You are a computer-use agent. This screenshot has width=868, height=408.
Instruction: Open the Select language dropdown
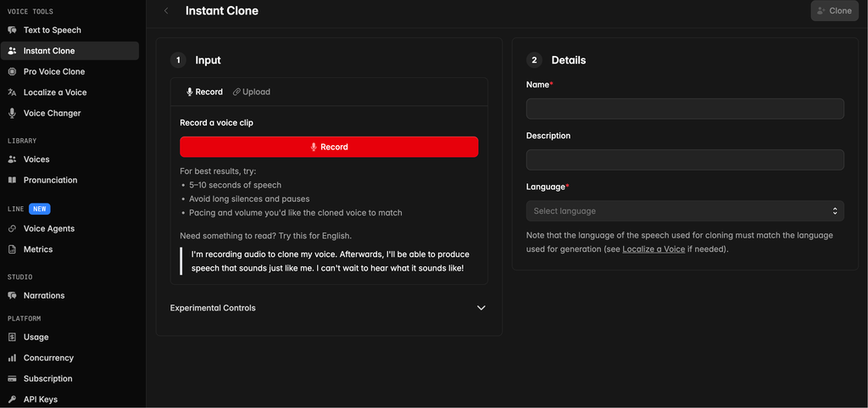[x=684, y=211]
